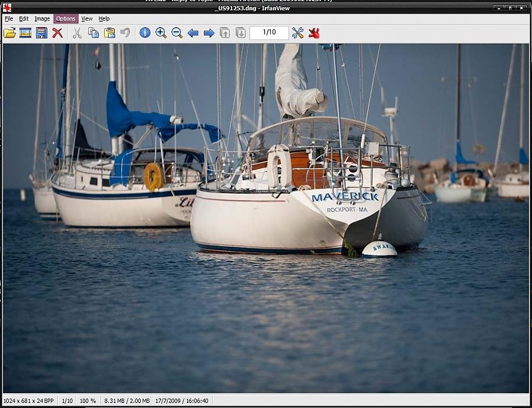Open the File menu
This screenshot has height=408, width=532.
9,19
